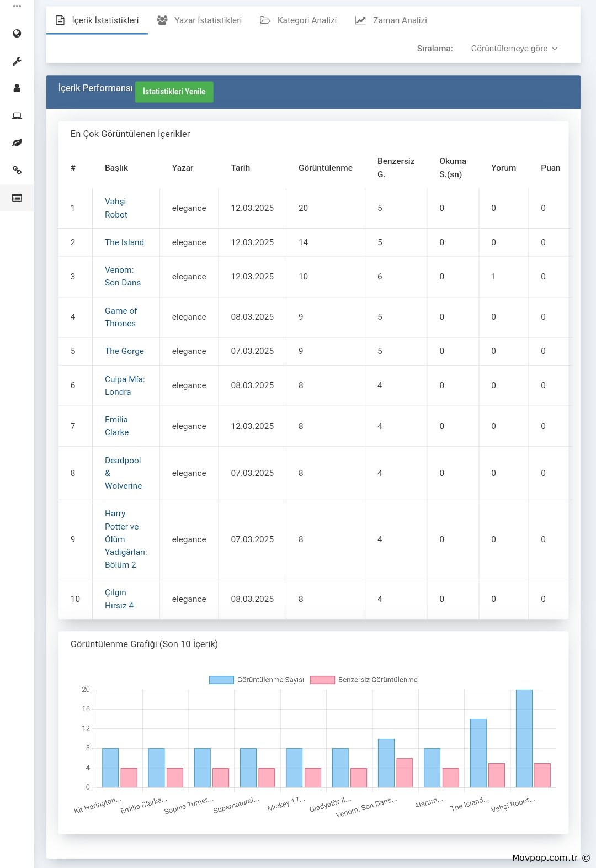Click the globe icon in the sidebar
The image size is (596, 868).
click(x=17, y=34)
